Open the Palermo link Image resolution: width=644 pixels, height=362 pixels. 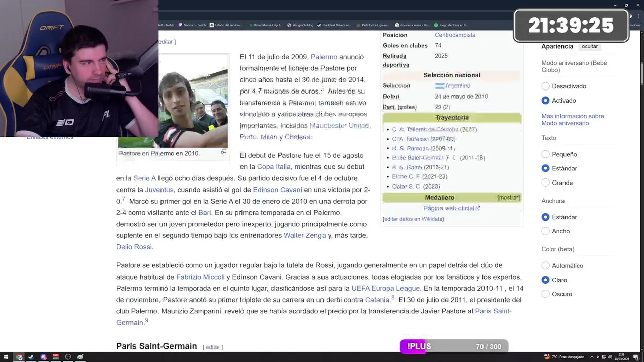click(x=324, y=57)
